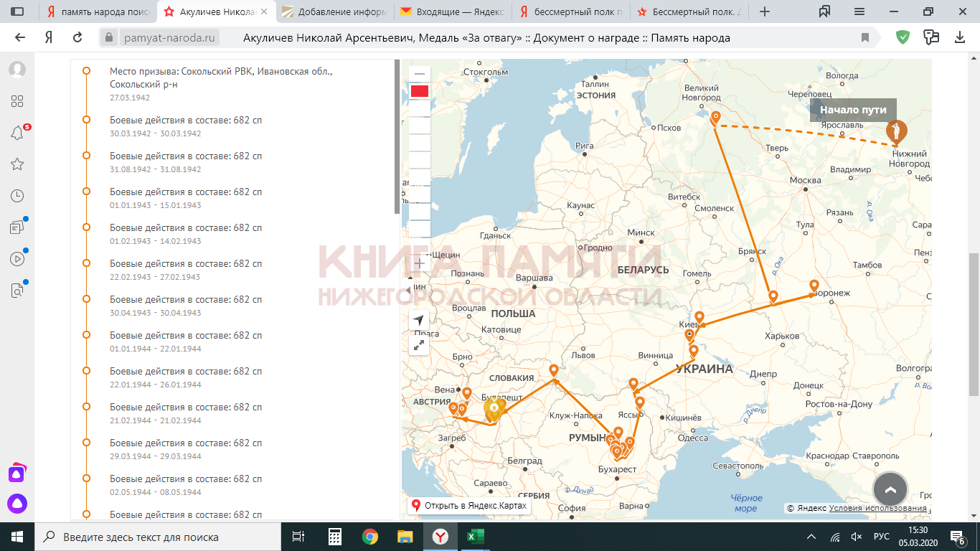Bookmark this page via address bar flag
Viewport: 980px width, 551px height.
865,38
